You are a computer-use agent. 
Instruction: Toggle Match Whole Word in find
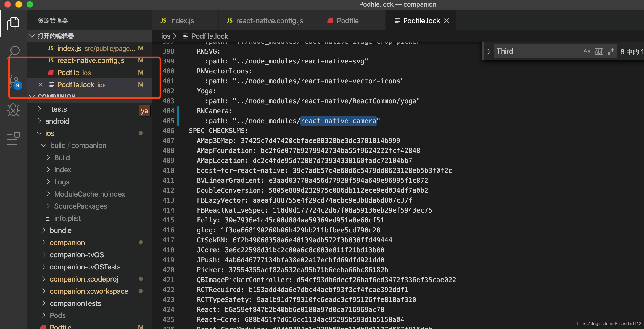598,51
